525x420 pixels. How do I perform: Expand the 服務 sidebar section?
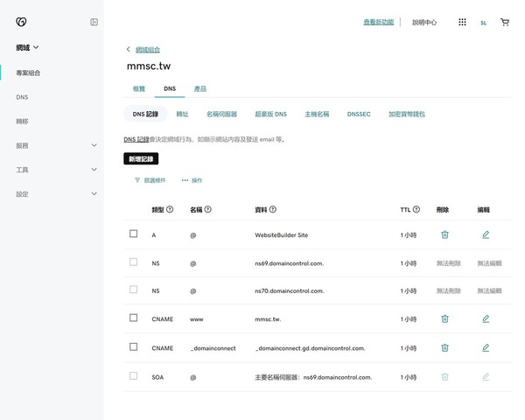[94, 145]
